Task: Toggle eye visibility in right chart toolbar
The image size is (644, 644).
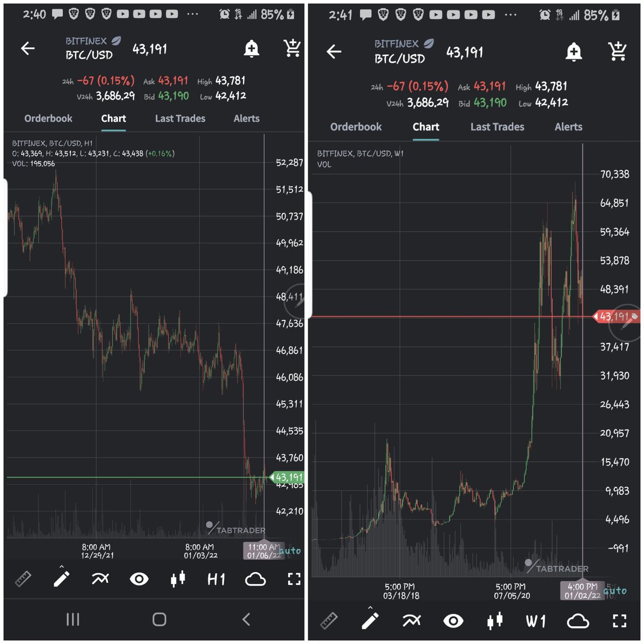Action: pos(453,621)
